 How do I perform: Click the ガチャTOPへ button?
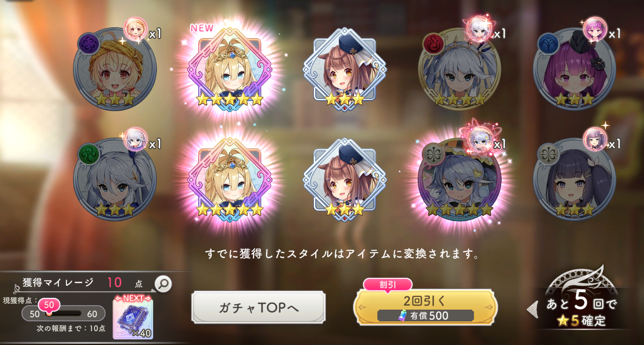(x=259, y=307)
